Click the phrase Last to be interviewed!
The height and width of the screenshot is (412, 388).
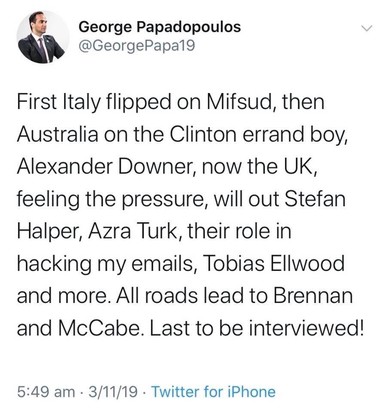coord(256,328)
